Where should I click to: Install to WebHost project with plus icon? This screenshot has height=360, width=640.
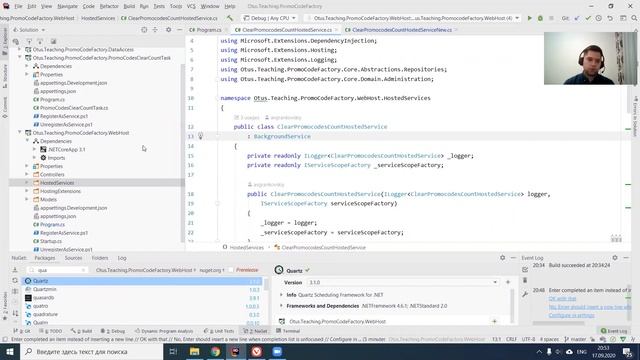(x=494, y=321)
